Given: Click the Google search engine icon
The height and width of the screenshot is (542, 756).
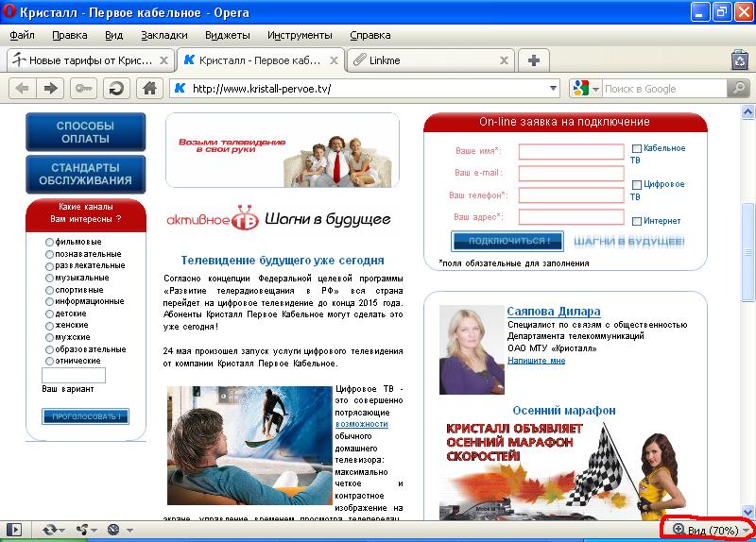Looking at the screenshot, I should point(580,89).
